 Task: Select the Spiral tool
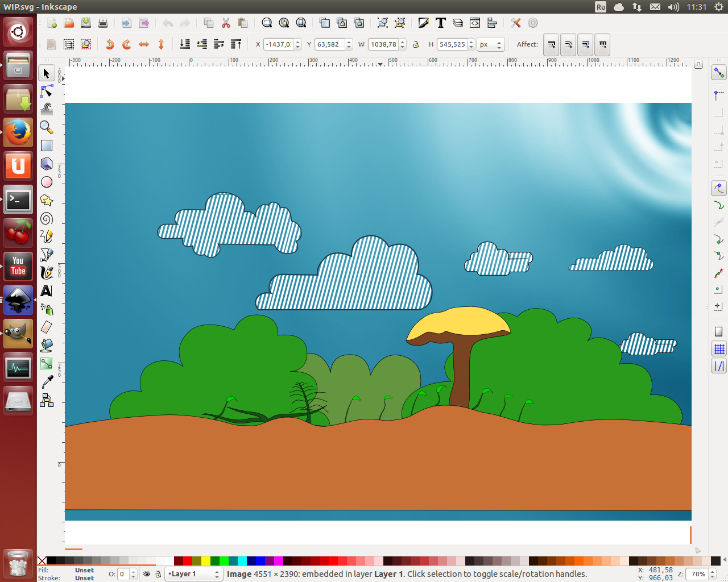47,218
